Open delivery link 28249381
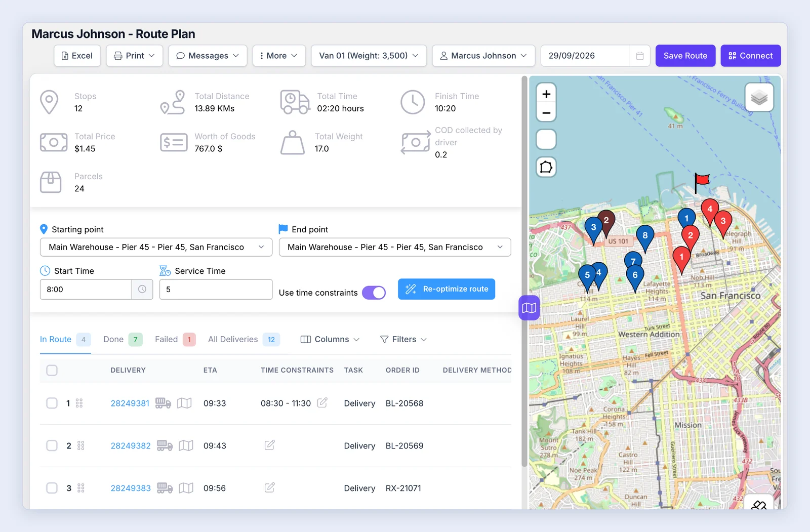The width and height of the screenshot is (810, 532). pyautogui.click(x=130, y=403)
